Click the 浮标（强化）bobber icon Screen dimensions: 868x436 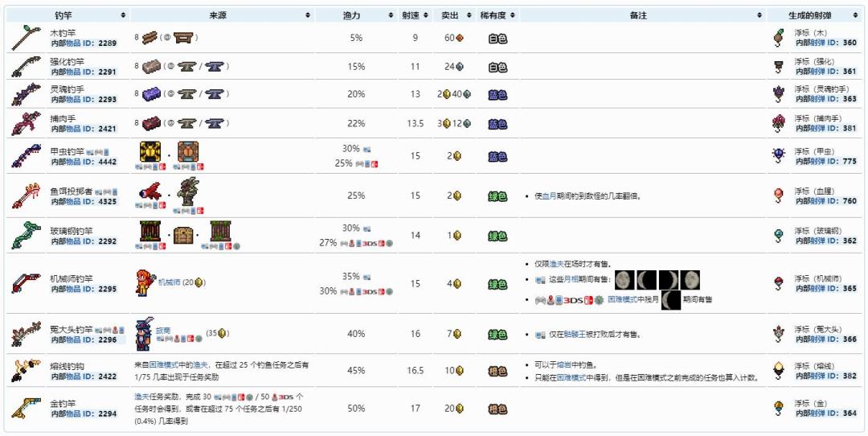pyautogui.click(x=779, y=67)
